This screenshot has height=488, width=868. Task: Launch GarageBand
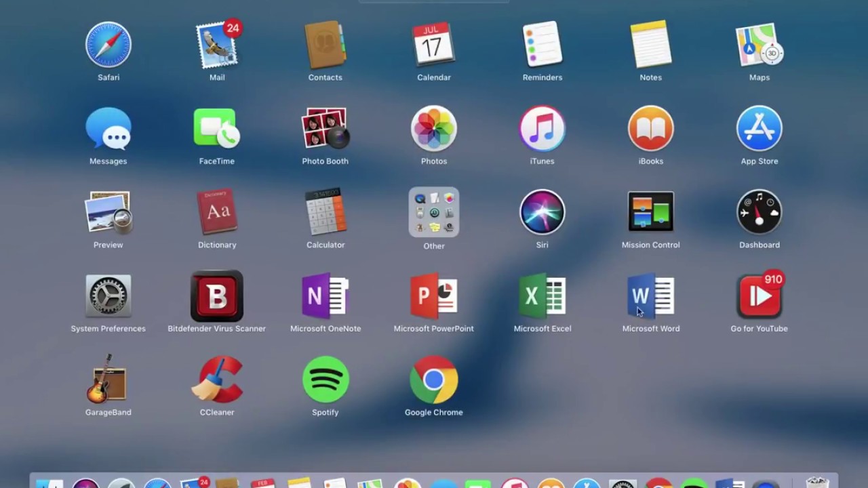[x=108, y=380]
